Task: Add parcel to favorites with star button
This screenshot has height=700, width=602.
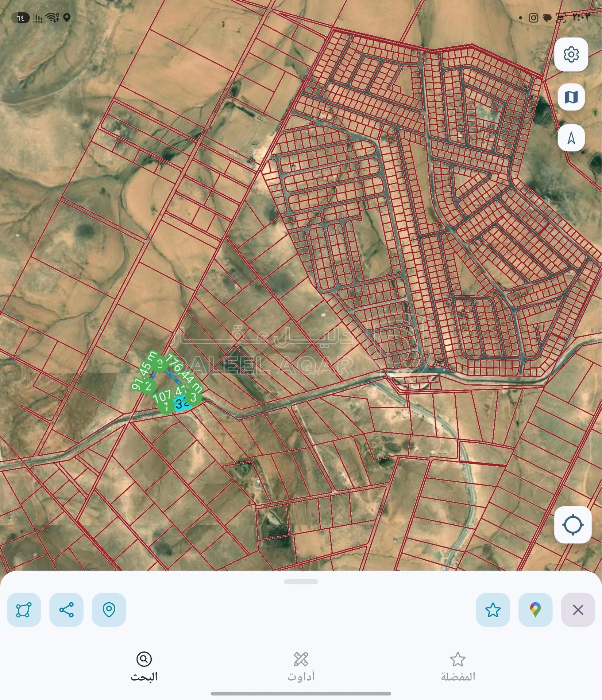Action: click(493, 610)
